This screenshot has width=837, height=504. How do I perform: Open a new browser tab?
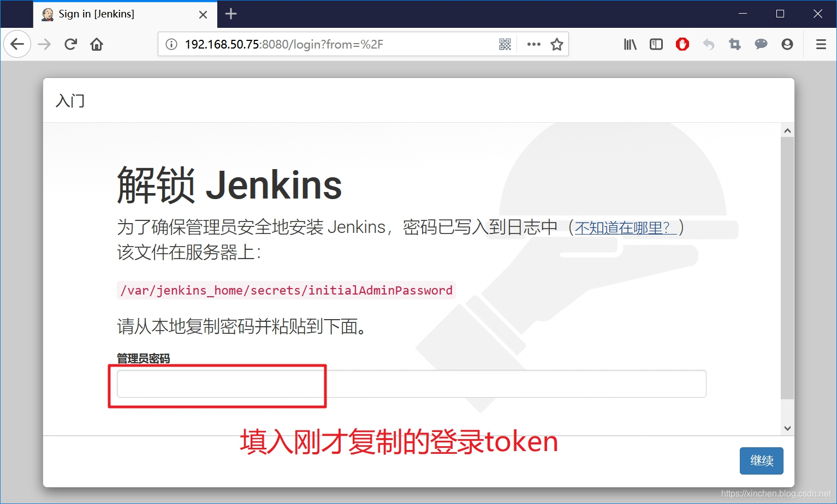coord(231,14)
